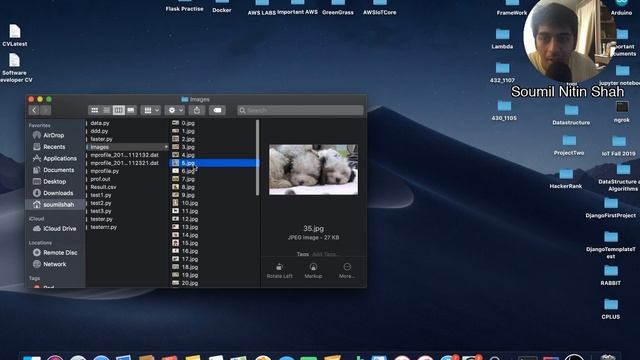Click Markup in preview pane
Viewport: 640px width, 360px height.
click(313, 271)
